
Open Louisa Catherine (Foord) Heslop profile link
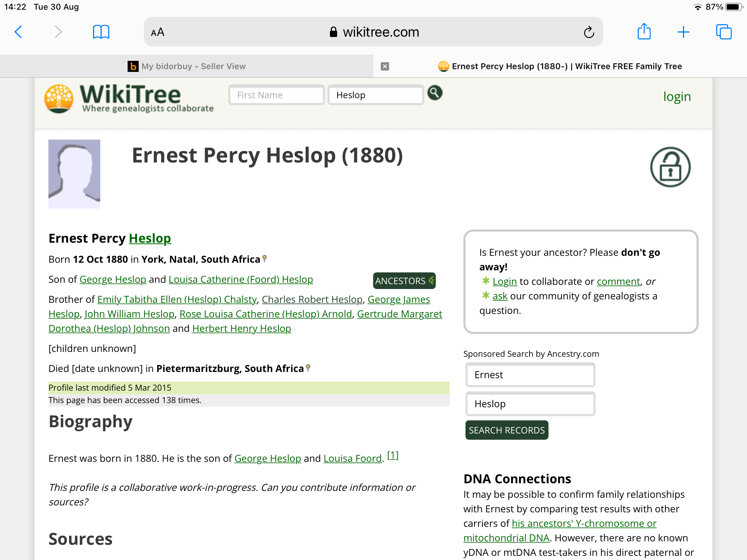pyautogui.click(x=241, y=279)
